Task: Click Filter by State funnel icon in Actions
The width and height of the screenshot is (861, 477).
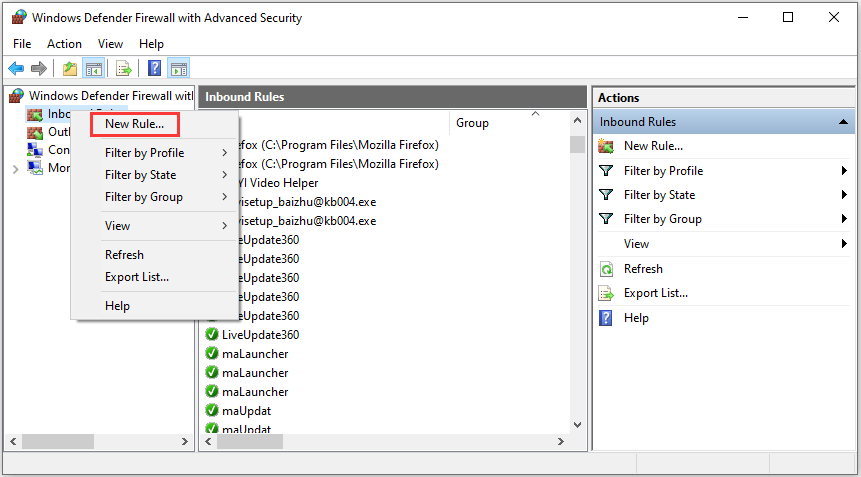Action: coord(606,195)
